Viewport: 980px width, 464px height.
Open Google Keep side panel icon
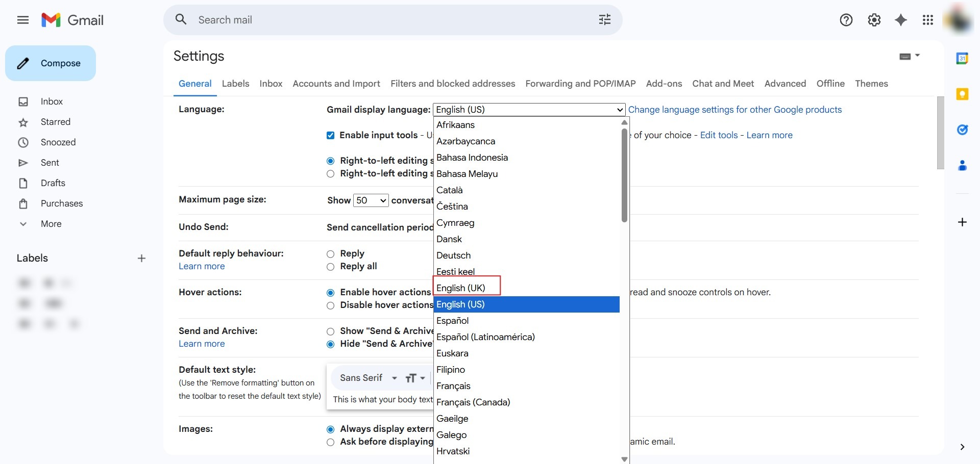(x=962, y=94)
